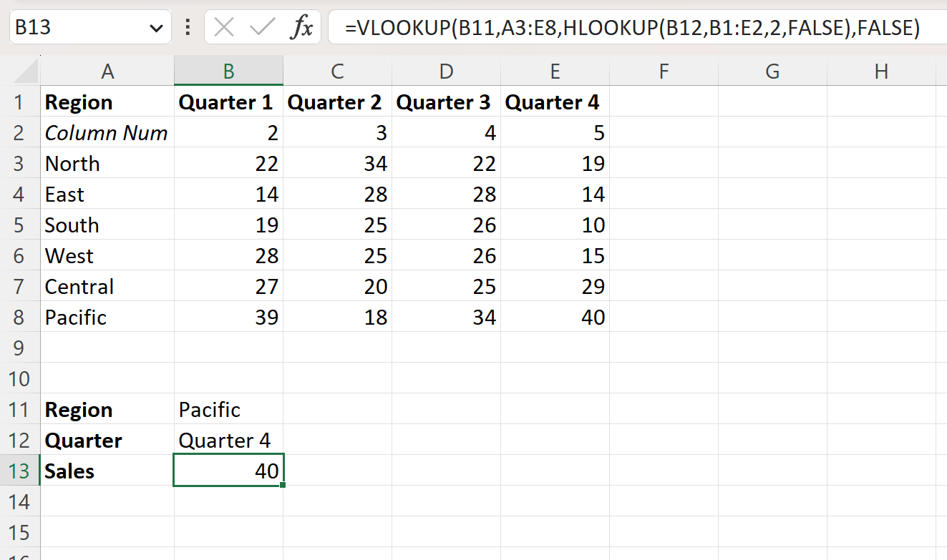Select the cell containing Region in row 1

(x=107, y=102)
